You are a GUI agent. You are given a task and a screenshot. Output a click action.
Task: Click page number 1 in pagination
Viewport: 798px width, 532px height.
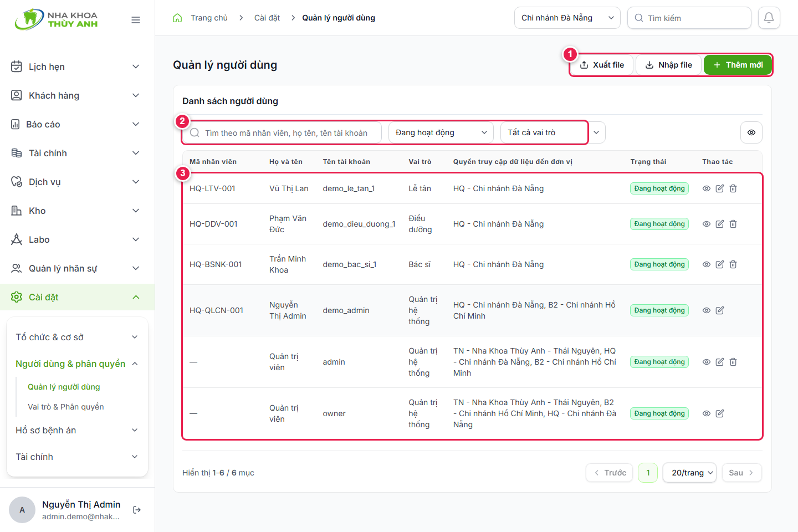tap(648, 473)
